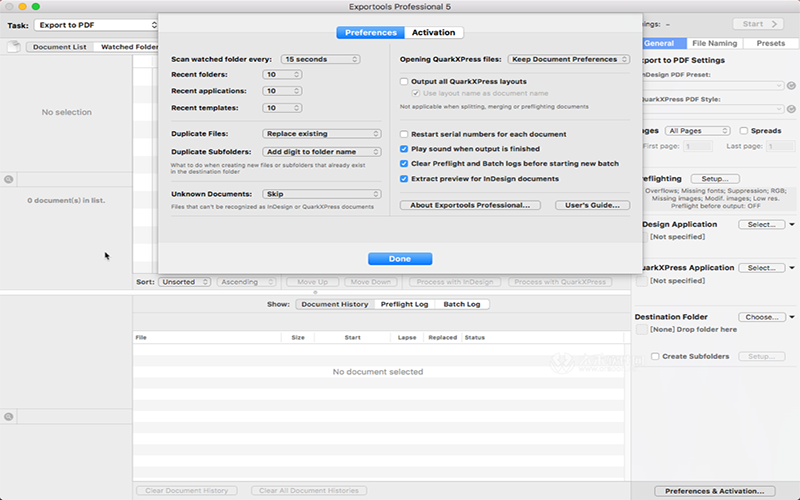Click the Last page input field

pos(780,146)
